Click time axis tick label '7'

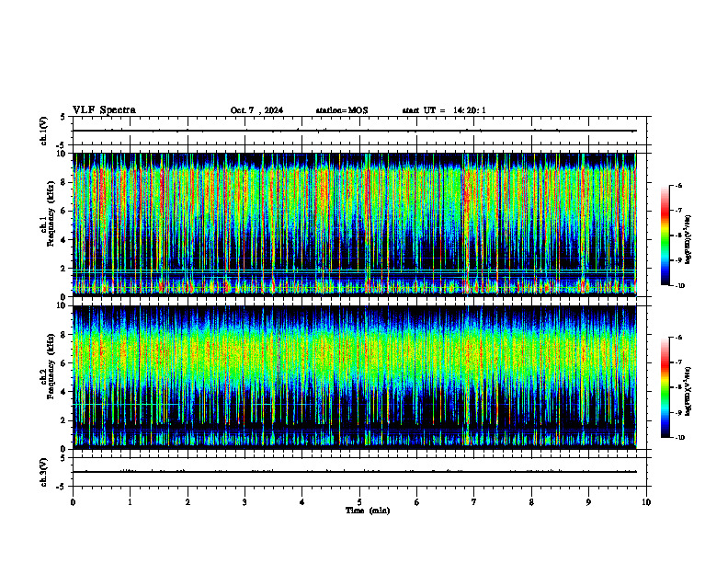click(474, 502)
